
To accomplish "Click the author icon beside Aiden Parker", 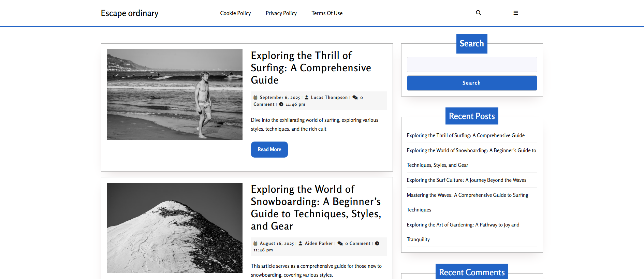I will click(301, 244).
